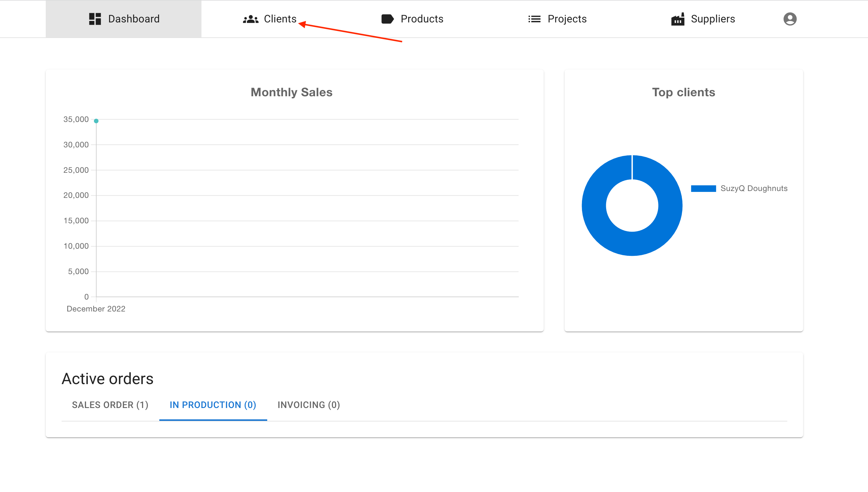868x492 pixels.
Task: Navigate to the Products section
Action: click(422, 19)
